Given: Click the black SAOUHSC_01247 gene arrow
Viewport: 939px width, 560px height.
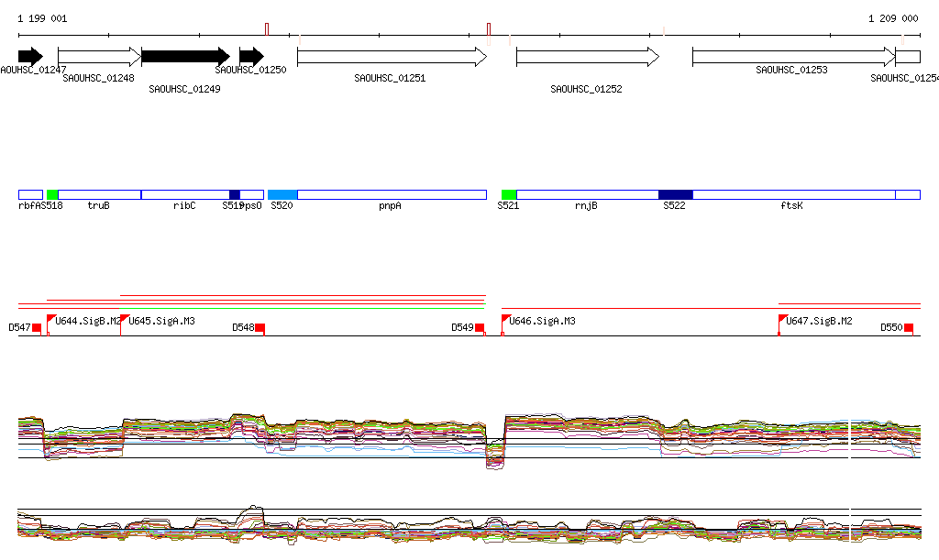Looking at the screenshot, I should 30,57.
